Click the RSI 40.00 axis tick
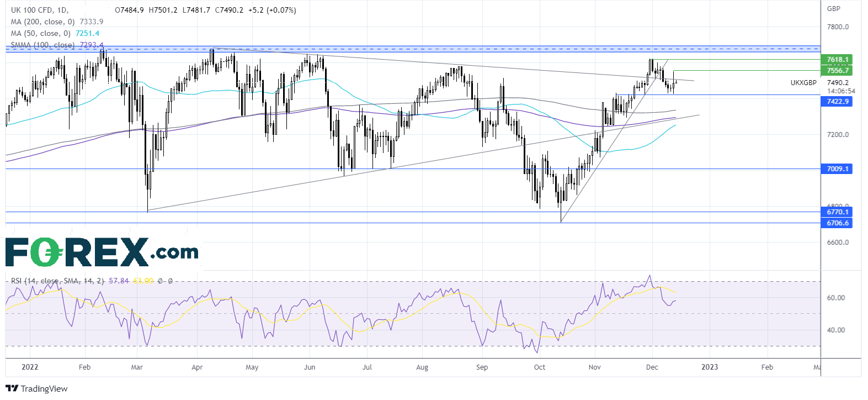The height and width of the screenshot is (400, 868). coord(836,330)
